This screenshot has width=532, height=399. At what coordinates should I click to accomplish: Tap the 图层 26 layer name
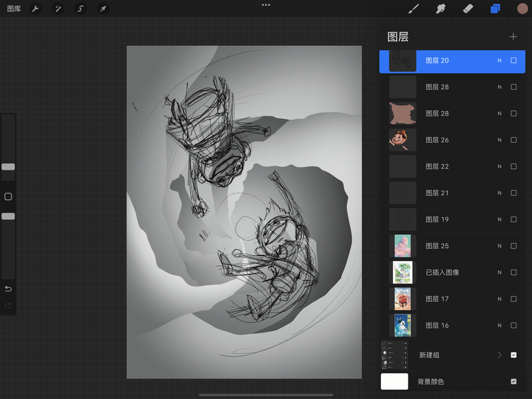pos(437,140)
